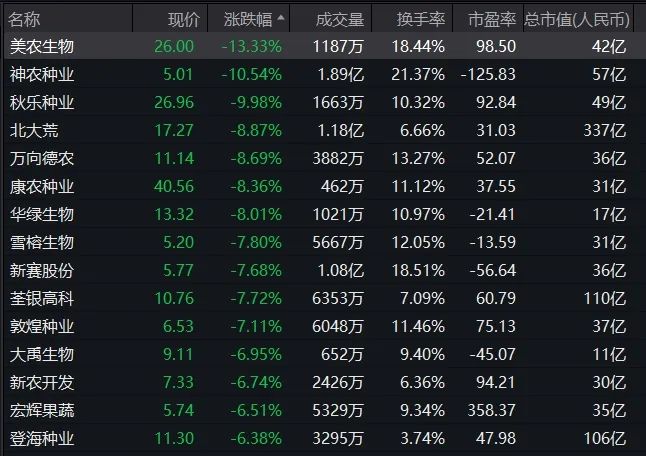The image size is (646, 456).
Task: Select the 美农生物 stock row
Action: [41, 46]
